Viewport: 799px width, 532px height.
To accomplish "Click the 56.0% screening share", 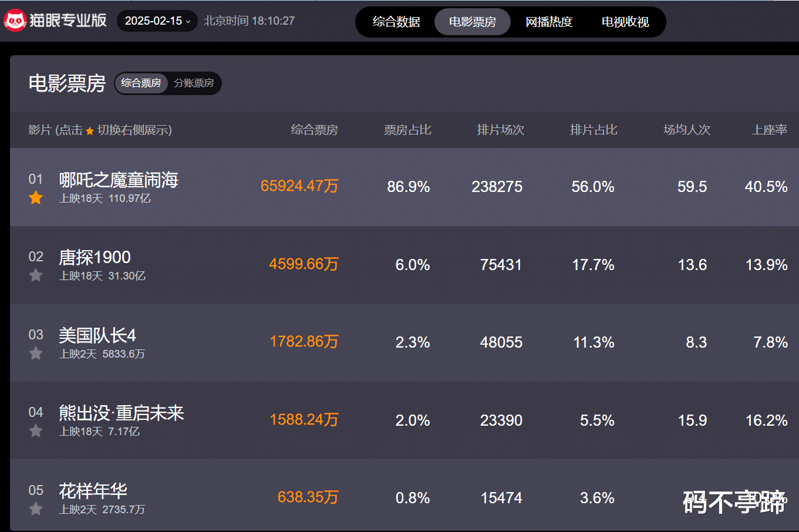I will pos(593,187).
